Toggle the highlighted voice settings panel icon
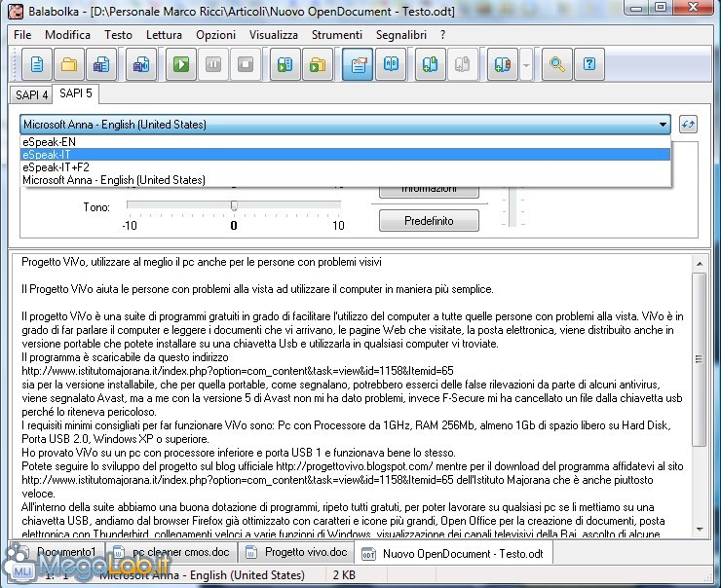The width and height of the screenshot is (721, 588). coord(358,64)
